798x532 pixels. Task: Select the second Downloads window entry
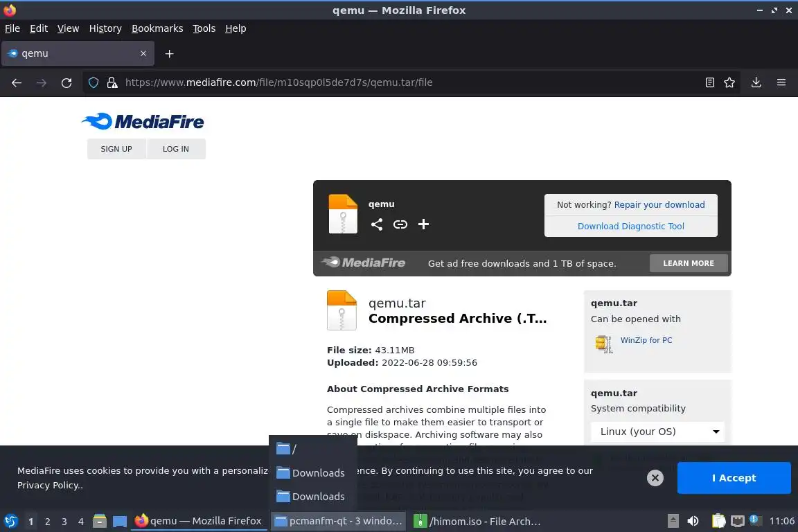pos(312,497)
